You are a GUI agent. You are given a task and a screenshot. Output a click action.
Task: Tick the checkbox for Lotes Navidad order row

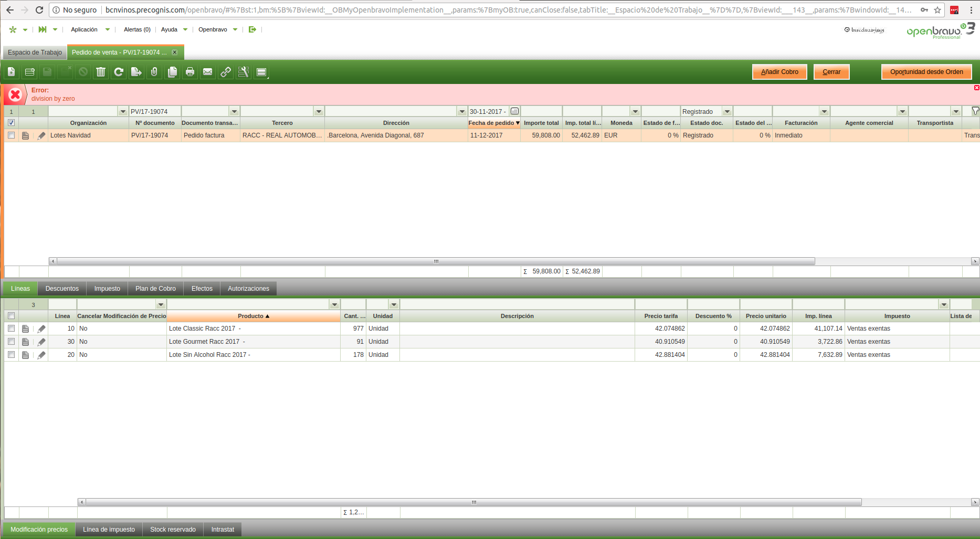pyautogui.click(x=11, y=135)
